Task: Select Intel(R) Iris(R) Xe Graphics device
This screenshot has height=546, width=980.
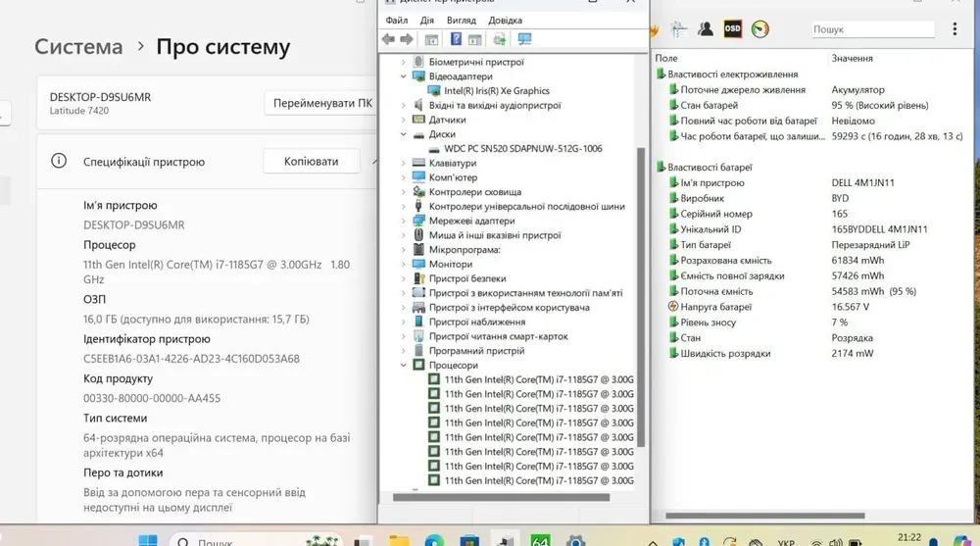Action: coord(496,91)
